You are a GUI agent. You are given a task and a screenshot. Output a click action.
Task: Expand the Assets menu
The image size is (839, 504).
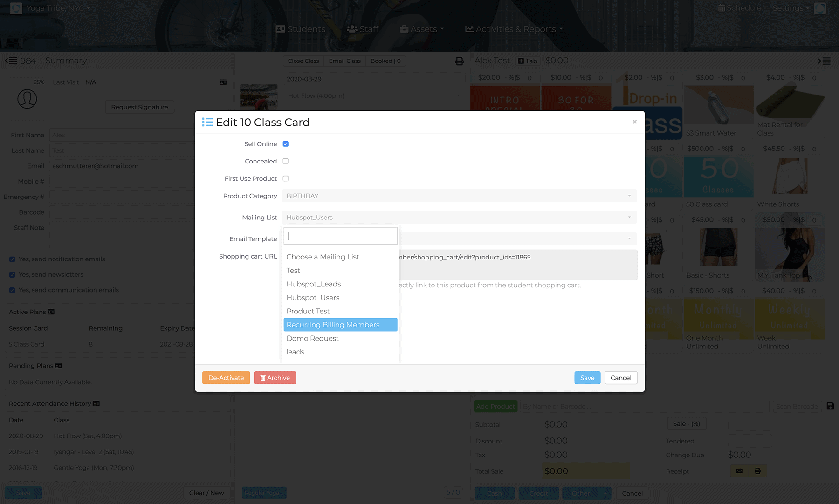(x=422, y=29)
